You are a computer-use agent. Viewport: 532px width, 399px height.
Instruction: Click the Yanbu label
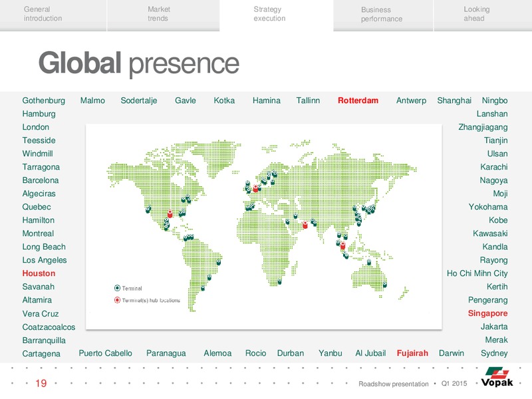tap(330, 354)
